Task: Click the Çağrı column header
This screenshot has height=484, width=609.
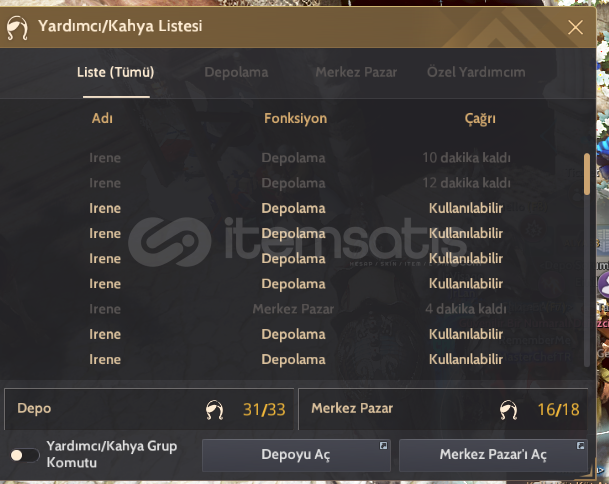Action: [480, 118]
